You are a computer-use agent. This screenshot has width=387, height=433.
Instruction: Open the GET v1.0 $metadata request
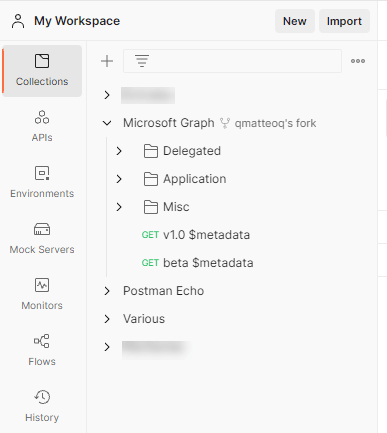(x=196, y=235)
